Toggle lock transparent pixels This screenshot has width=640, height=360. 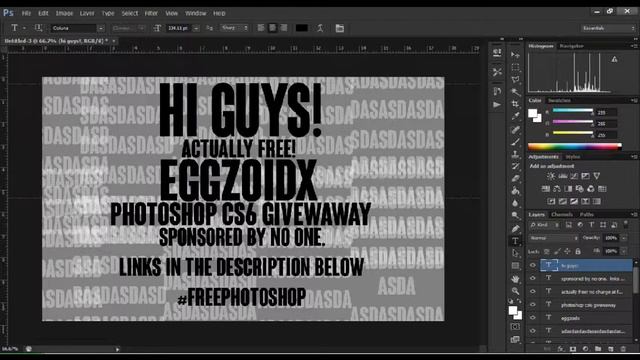(x=547, y=251)
